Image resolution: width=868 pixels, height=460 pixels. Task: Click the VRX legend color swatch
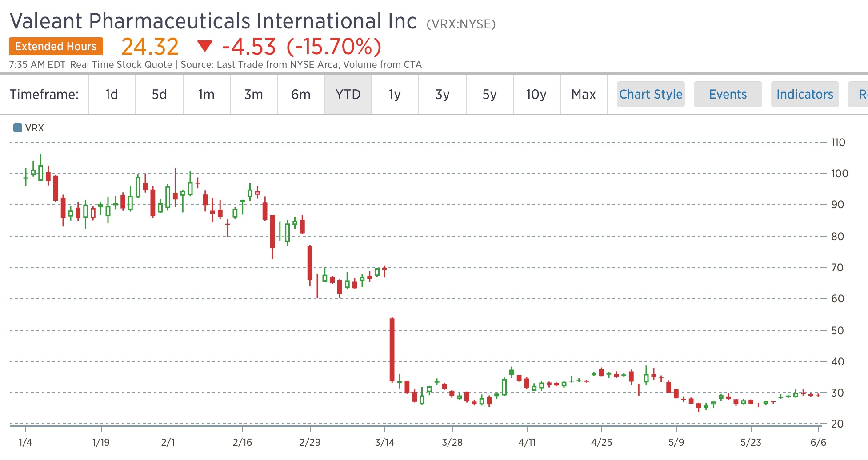coord(18,128)
